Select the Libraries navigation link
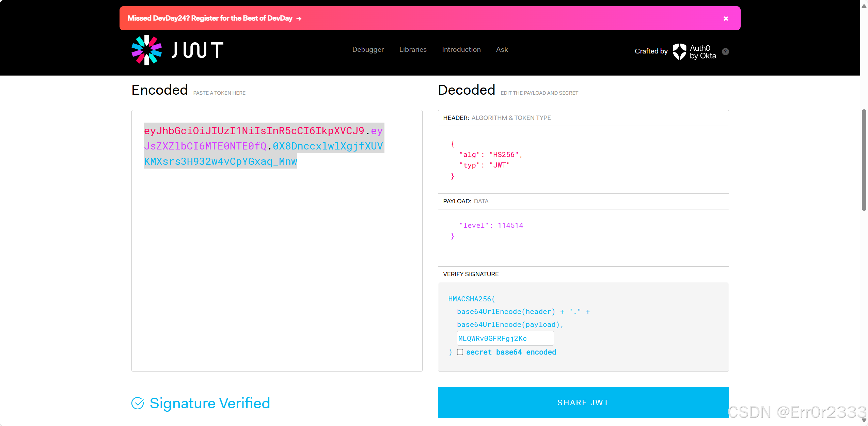This screenshot has width=868, height=426. pos(412,49)
